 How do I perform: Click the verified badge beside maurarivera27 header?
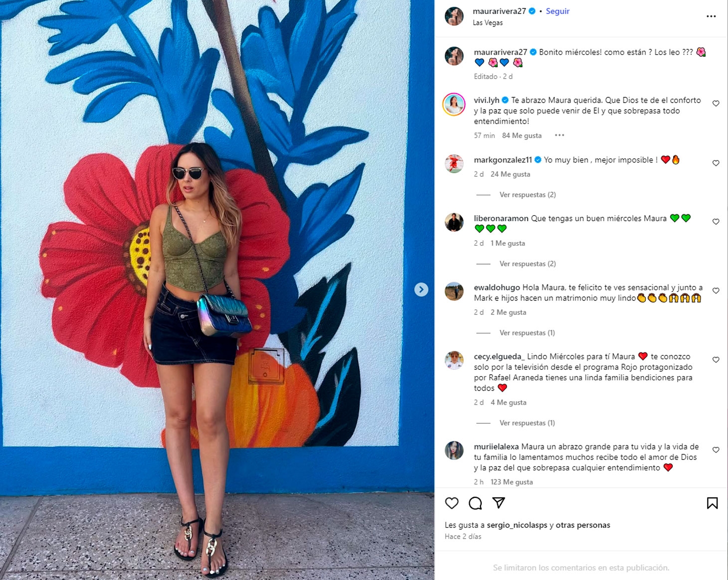click(532, 11)
